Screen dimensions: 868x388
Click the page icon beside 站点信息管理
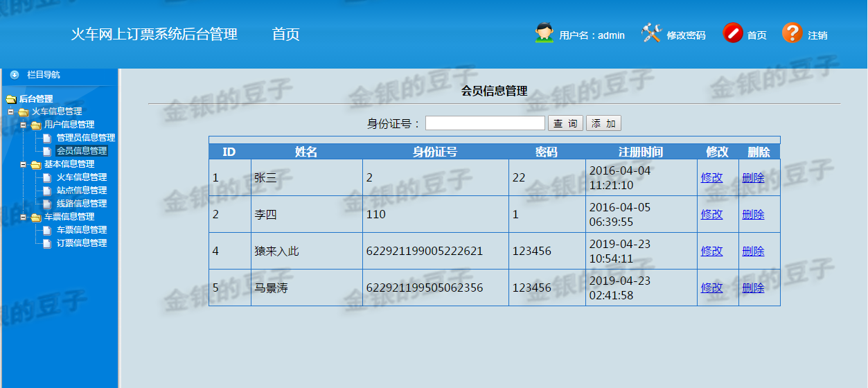48,191
